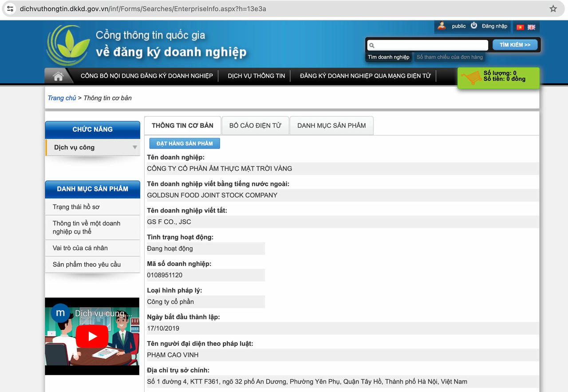Click the home icon in navigation bar
The width and height of the screenshot is (568, 392).
[58, 76]
